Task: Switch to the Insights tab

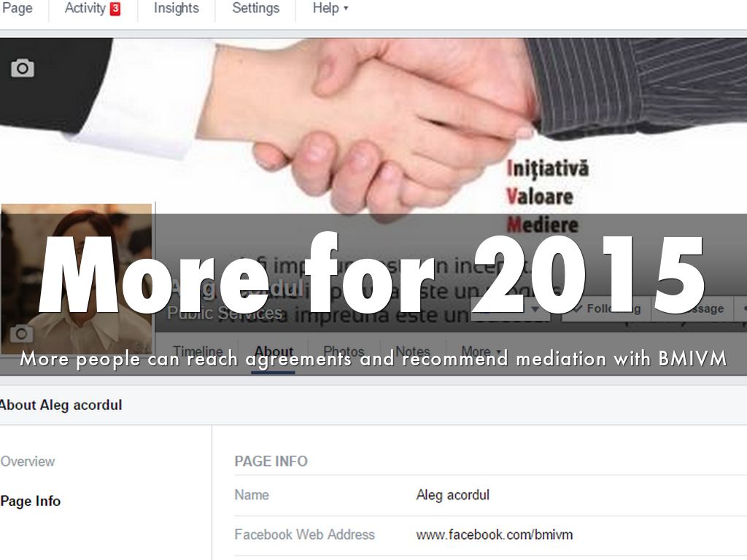Action: pos(177,8)
